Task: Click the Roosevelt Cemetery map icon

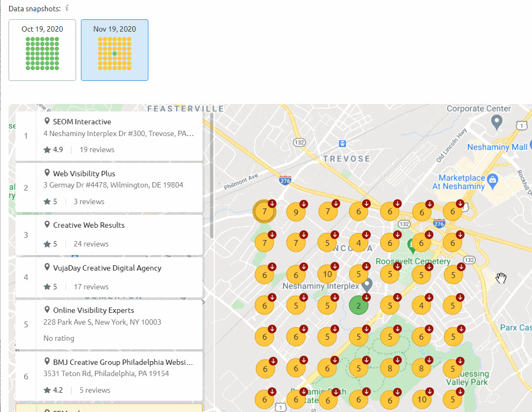Action: pos(412,246)
